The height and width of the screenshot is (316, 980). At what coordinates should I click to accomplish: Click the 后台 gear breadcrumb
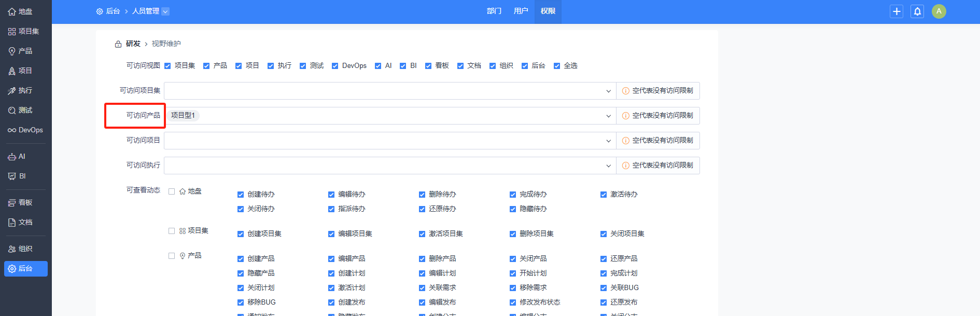100,11
